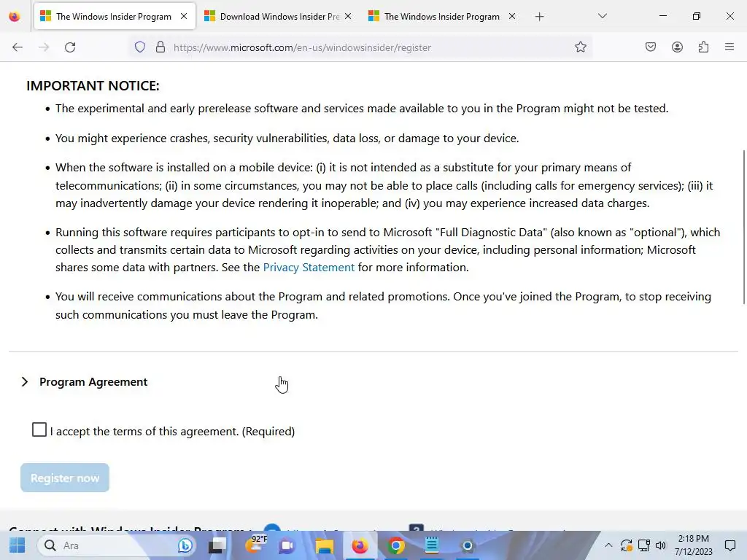Viewport: 747px width, 560px height.
Task: Select the first Windows Insider Program tab
Action: (115, 17)
